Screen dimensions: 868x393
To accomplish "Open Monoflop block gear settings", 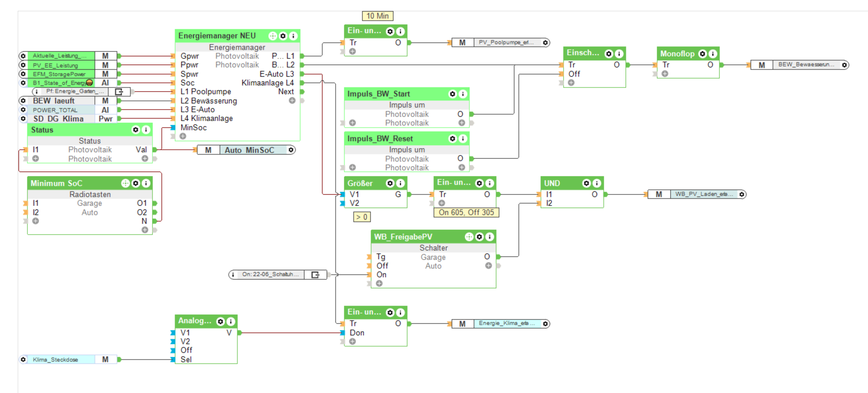I will tap(702, 53).
